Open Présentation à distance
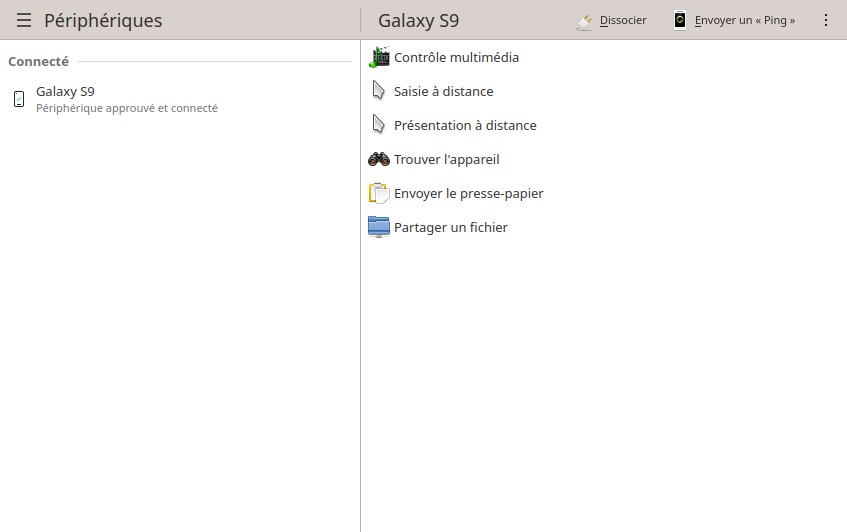 pyautogui.click(x=603, y=125)
